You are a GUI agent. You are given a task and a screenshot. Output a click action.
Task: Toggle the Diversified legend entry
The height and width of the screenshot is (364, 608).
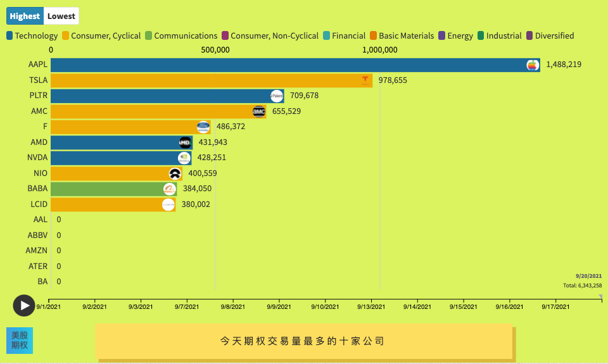[x=550, y=35]
